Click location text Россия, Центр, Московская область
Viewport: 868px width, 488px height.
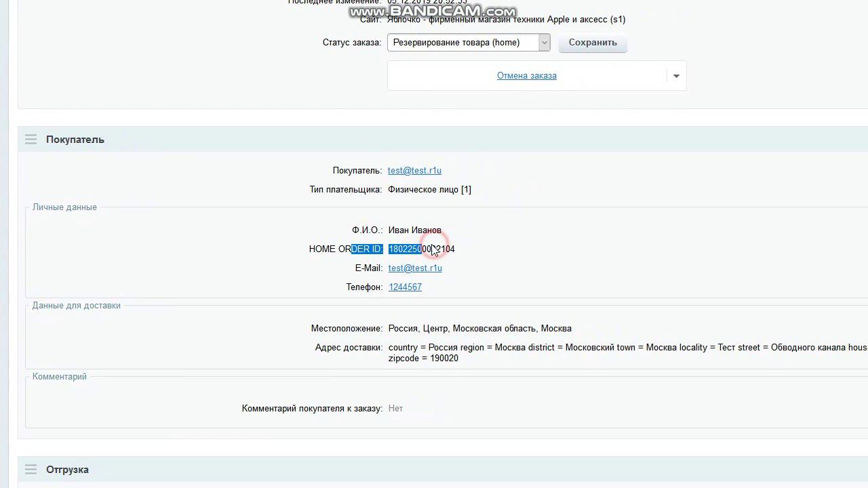479,328
